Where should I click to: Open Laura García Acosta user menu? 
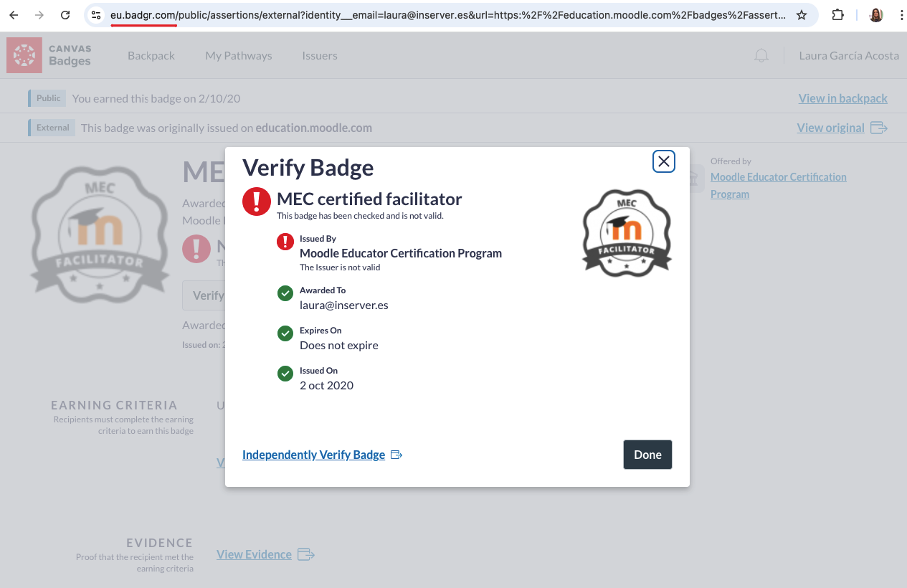(x=849, y=55)
